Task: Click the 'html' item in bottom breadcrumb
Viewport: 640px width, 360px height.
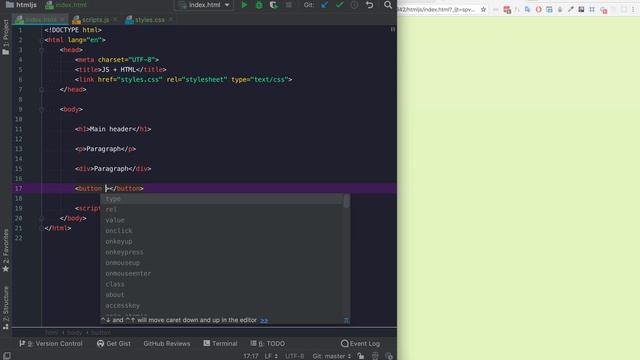Action: pos(51,333)
